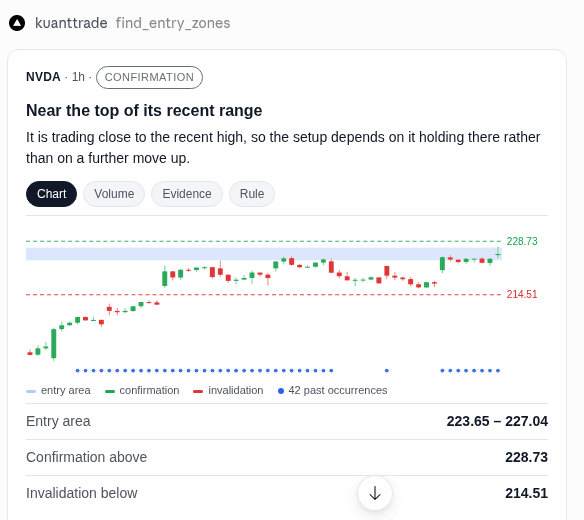Image resolution: width=584 pixels, height=520 pixels.
Task: Click the green confirmation legend swatch
Action: [110, 391]
